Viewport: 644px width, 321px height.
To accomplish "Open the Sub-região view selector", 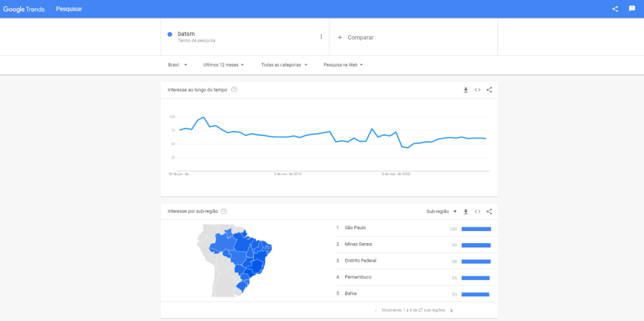I will pos(441,212).
